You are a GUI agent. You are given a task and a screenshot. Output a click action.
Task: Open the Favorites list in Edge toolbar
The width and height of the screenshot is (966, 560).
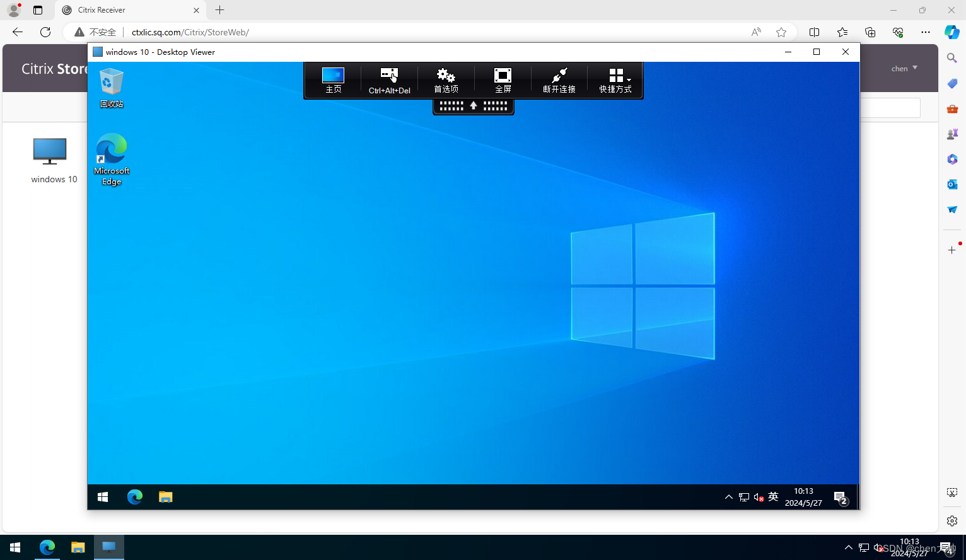842,32
